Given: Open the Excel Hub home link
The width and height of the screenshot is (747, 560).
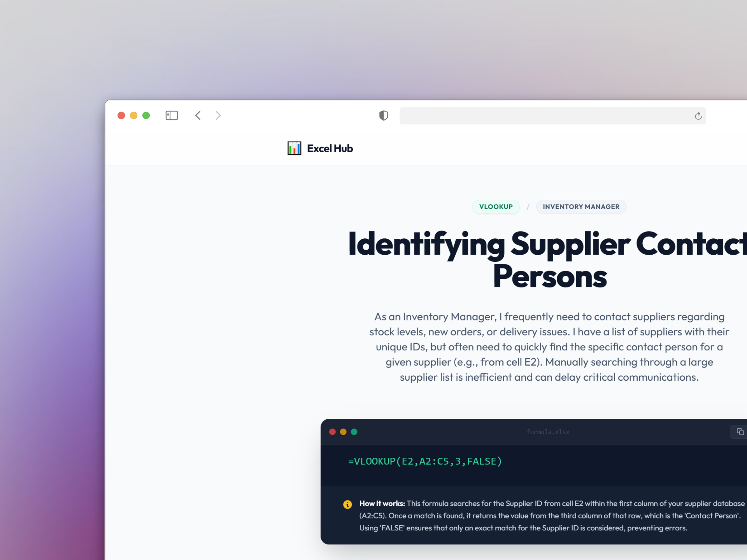Looking at the screenshot, I should 320,148.
